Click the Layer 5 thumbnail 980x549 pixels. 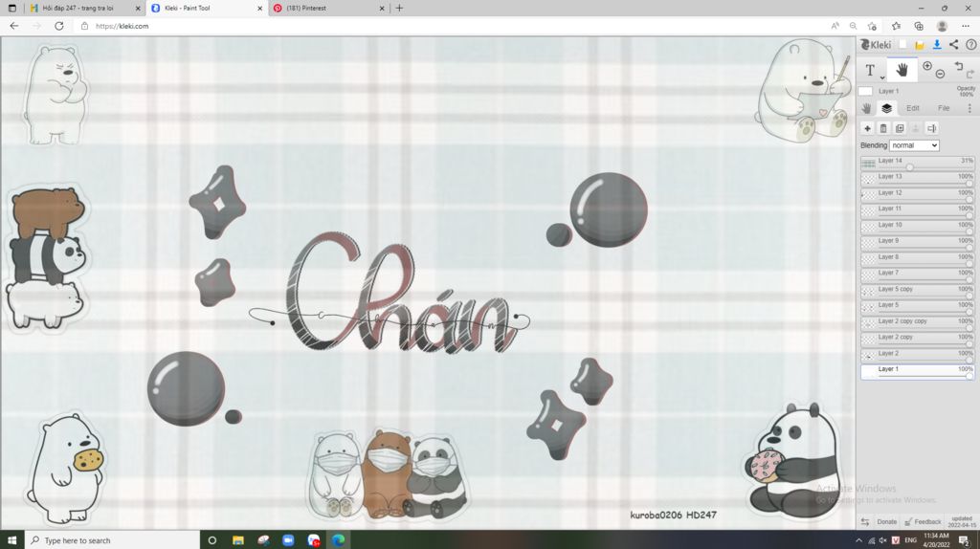tap(868, 307)
